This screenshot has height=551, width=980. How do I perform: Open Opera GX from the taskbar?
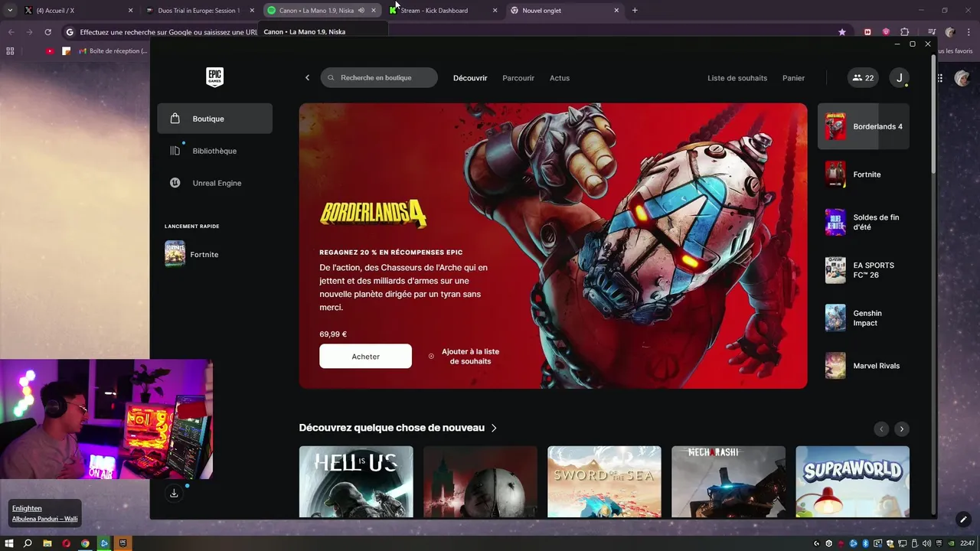(x=67, y=543)
